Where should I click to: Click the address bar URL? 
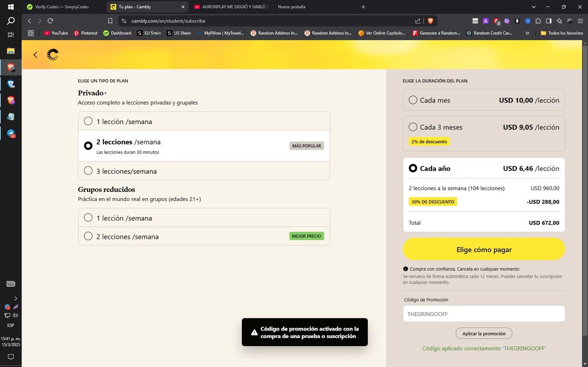168,21
